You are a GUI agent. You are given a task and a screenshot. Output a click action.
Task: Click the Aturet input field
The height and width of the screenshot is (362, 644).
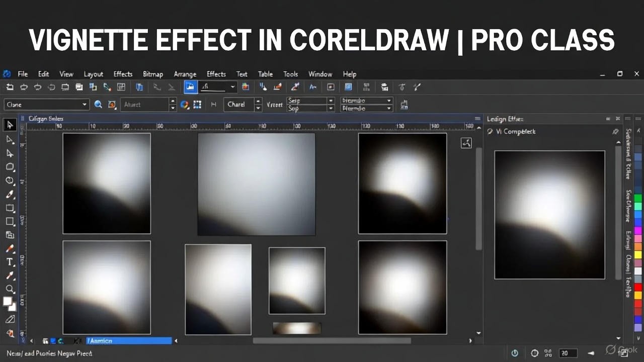[145, 105]
